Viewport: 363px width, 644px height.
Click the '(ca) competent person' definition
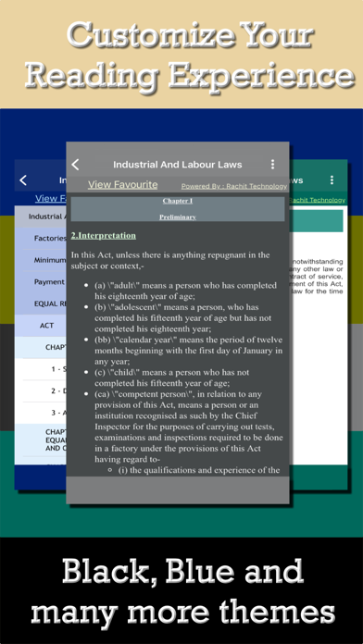point(189,427)
